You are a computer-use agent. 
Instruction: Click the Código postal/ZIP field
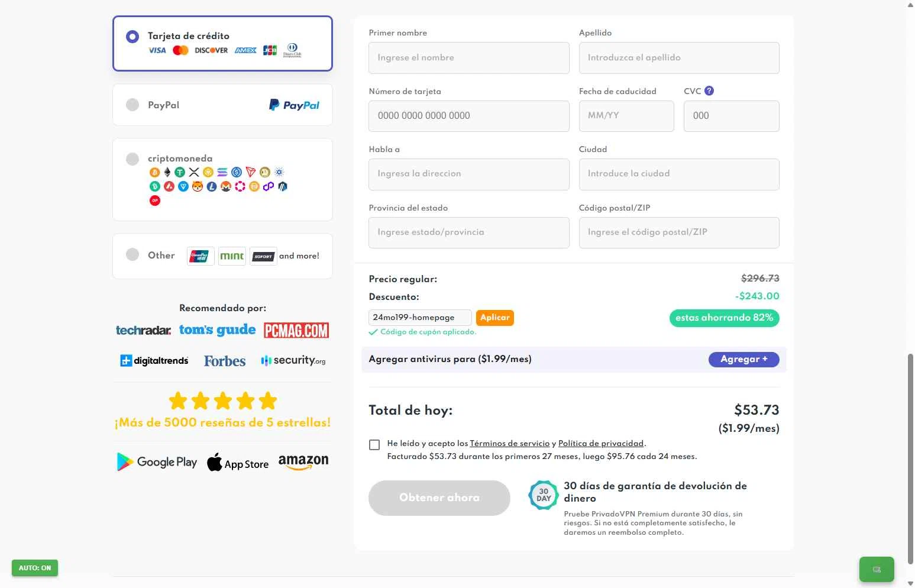679,232
